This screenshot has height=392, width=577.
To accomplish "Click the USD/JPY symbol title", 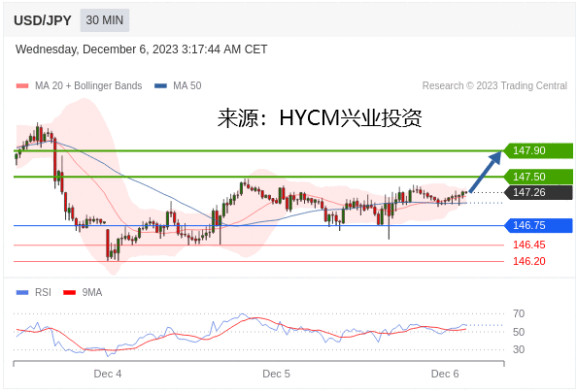I will click(x=43, y=20).
